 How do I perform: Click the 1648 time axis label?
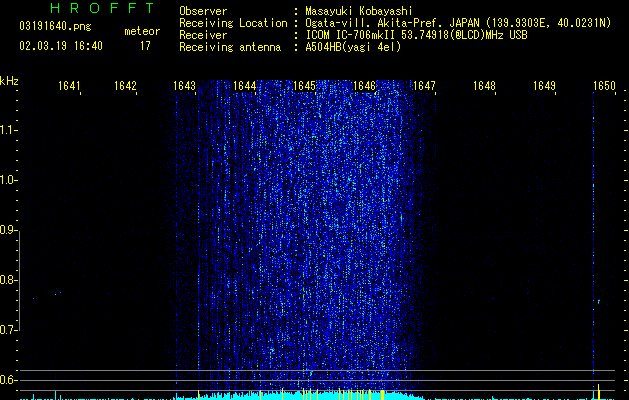coord(484,86)
